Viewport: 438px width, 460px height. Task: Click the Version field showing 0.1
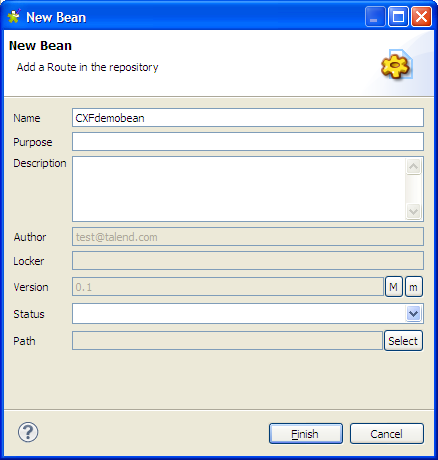228,287
